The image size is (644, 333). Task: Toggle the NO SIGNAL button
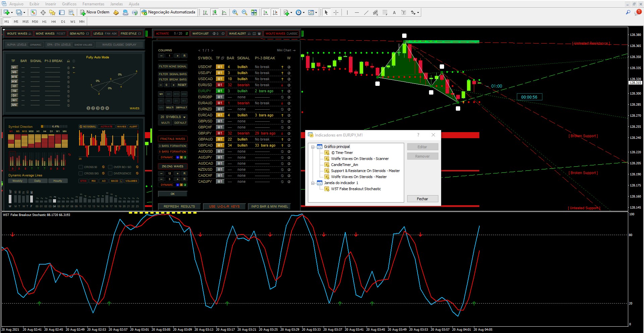pos(88,126)
